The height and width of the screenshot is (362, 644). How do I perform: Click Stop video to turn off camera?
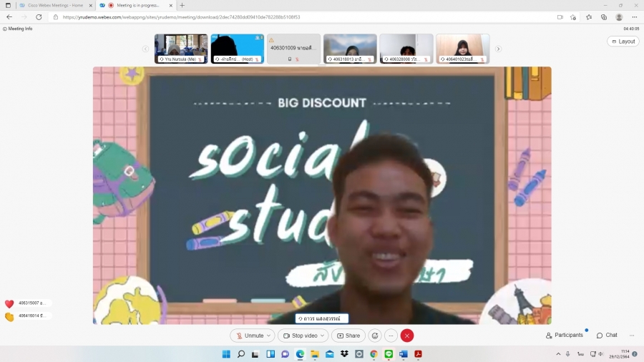tap(300, 336)
